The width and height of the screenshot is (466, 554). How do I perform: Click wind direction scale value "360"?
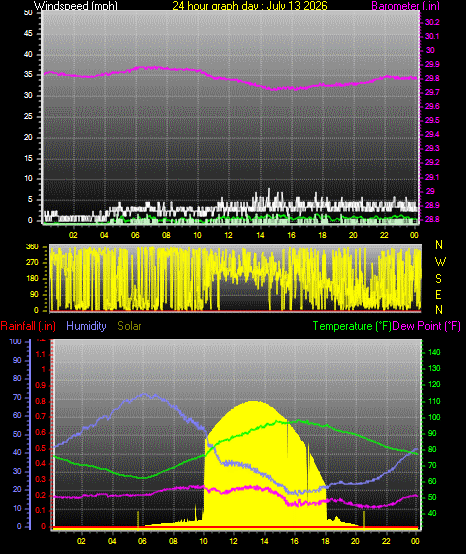point(32,247)
